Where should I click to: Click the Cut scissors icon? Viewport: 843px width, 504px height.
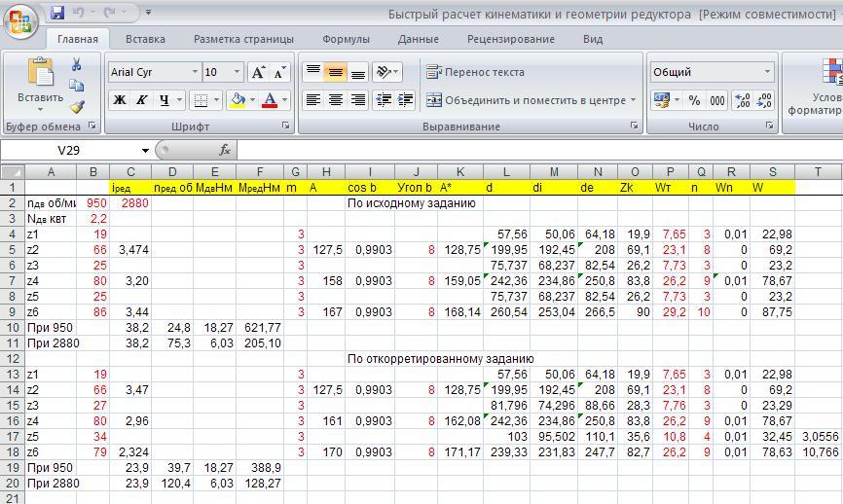(77, 64)
